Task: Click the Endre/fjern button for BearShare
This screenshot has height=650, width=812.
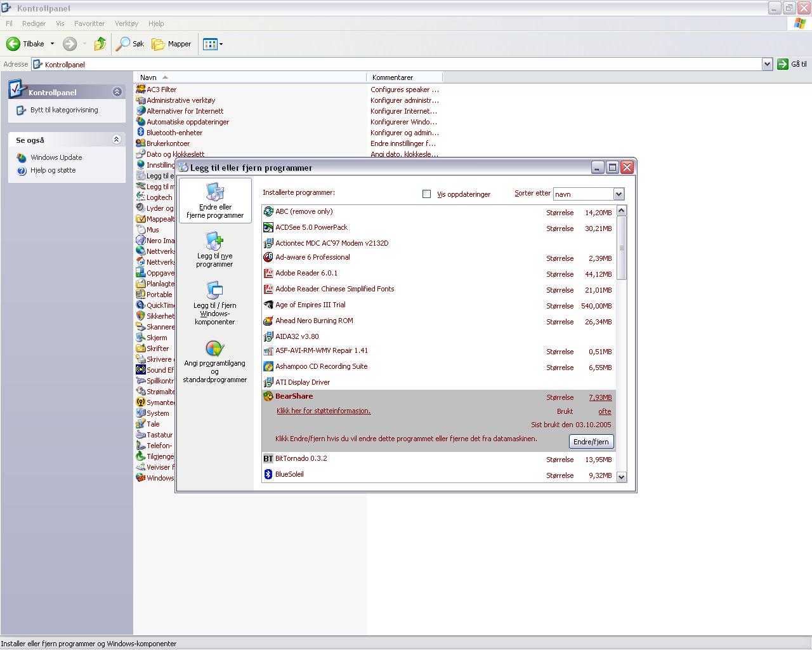Action: (x=591, y=442)
